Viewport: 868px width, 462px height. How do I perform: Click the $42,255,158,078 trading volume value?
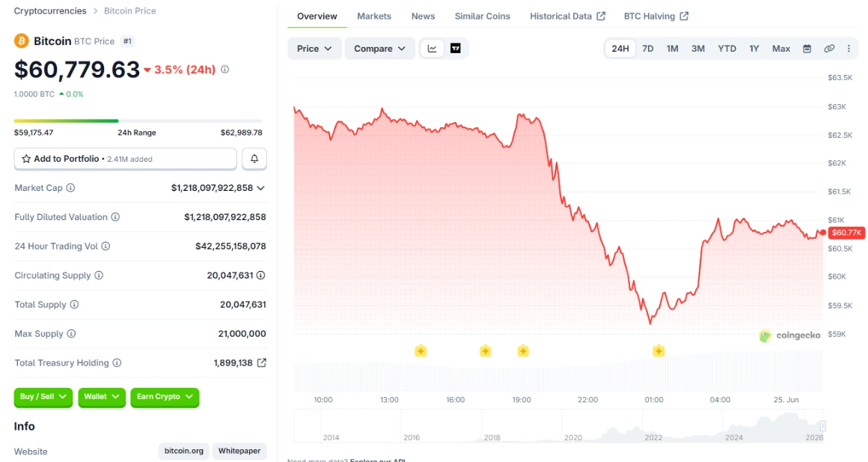click(230, 246)
